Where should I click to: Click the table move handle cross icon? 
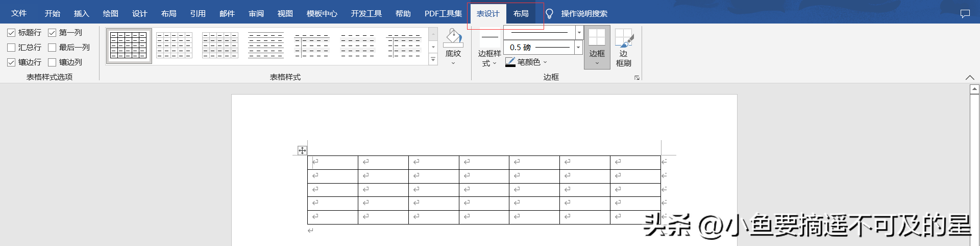pos(302,150)
